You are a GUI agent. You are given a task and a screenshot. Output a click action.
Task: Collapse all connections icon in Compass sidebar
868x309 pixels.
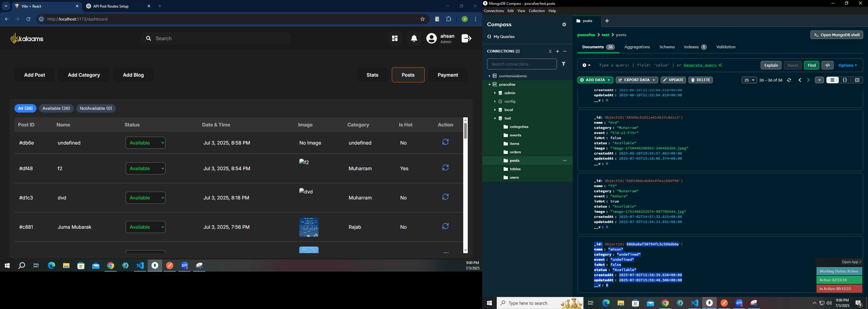[550, 51]
